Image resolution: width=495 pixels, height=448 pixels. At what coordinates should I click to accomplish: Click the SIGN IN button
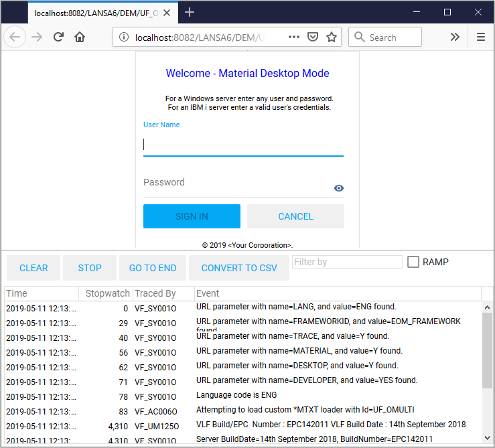pyautogui.click(x=192, y=216)
